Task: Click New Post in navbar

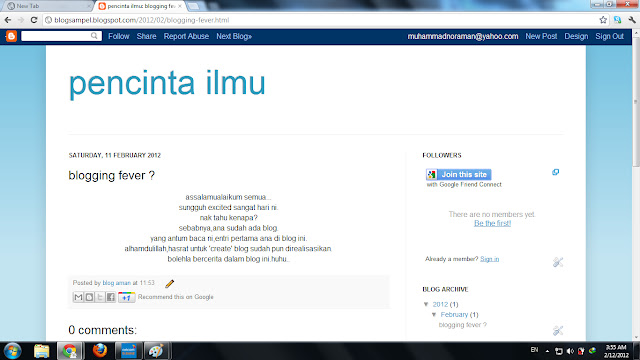Action: [x=541, y=36]
